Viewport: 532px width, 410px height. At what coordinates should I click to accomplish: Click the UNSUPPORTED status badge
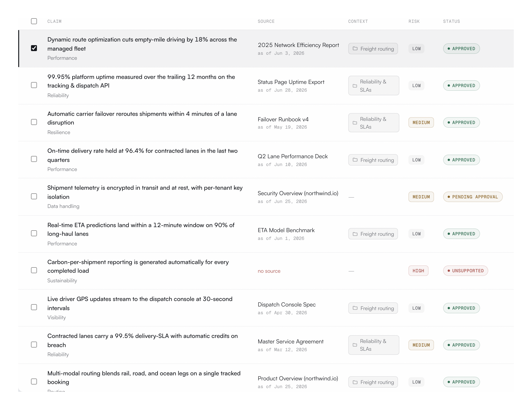[x=465, y=271]
